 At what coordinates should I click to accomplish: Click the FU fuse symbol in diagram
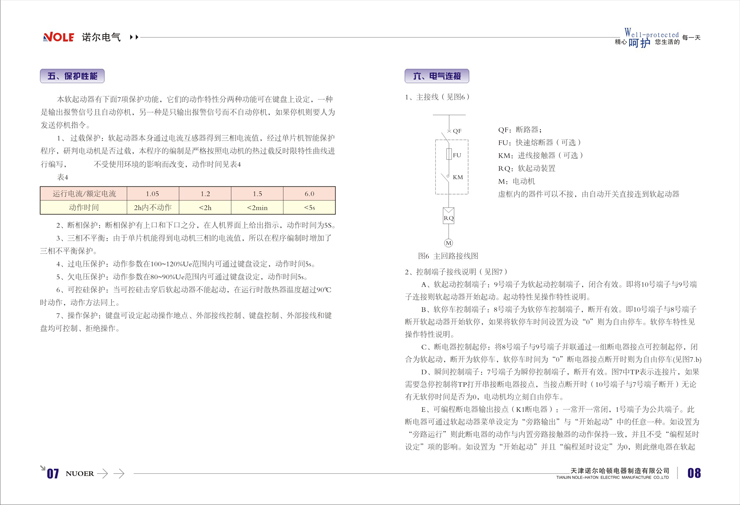coord(448,155)
